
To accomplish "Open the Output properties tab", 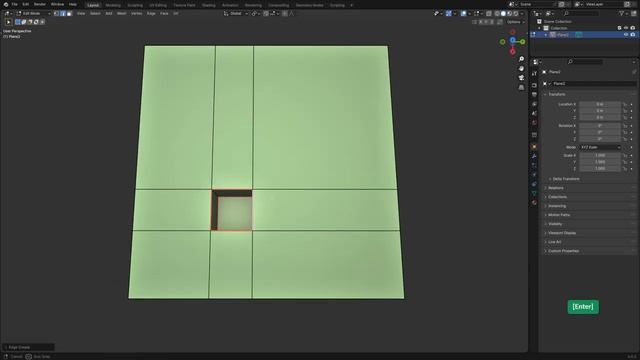I will pos(534,95).
